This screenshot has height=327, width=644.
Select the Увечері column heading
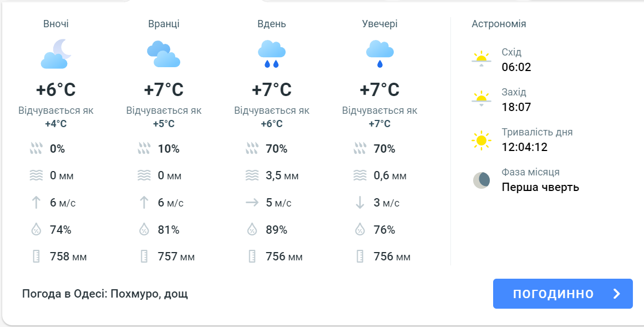[380, 24]
